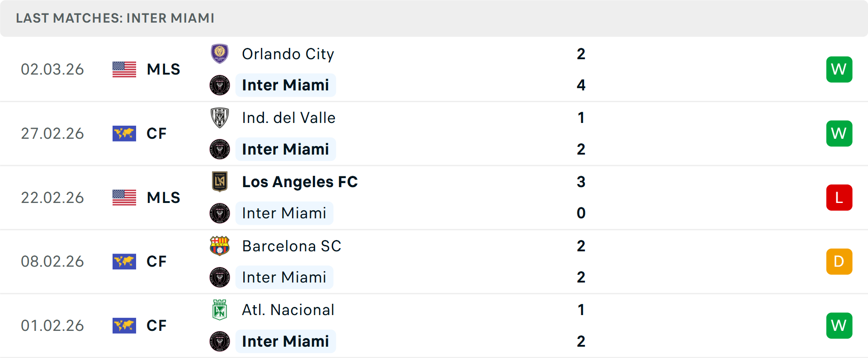The width and height of the screenshot is (868, 358).
Task: Click the score 4 for Inter Miami against Orlando City
Action: point(581,85)
